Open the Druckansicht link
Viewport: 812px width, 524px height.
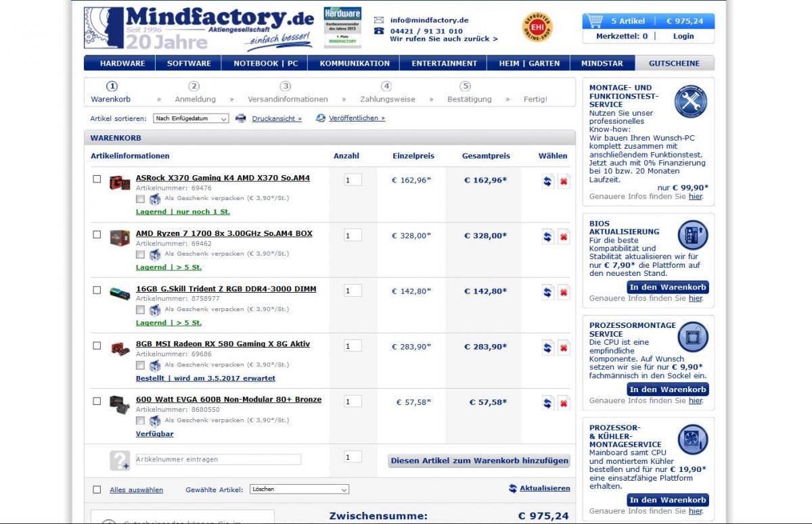tap(277, 118)
